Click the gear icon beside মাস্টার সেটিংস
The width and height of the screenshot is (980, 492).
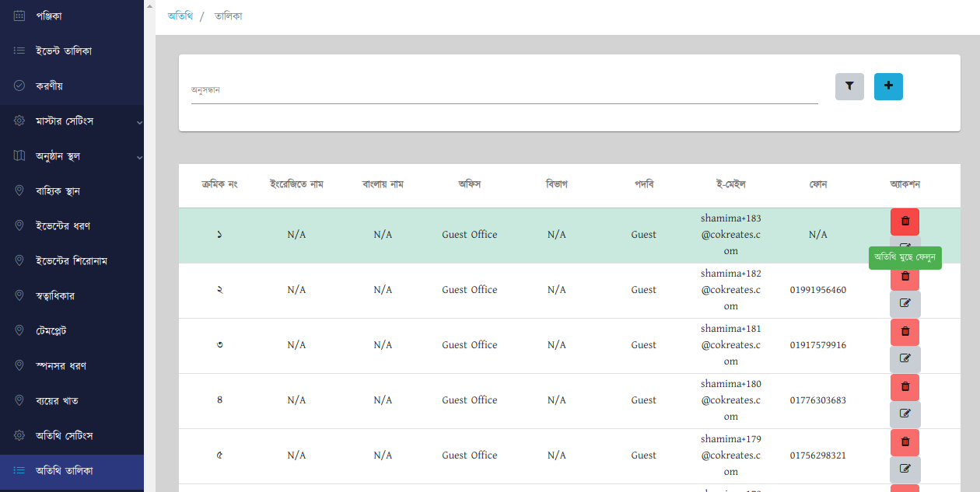coord(19,121)
